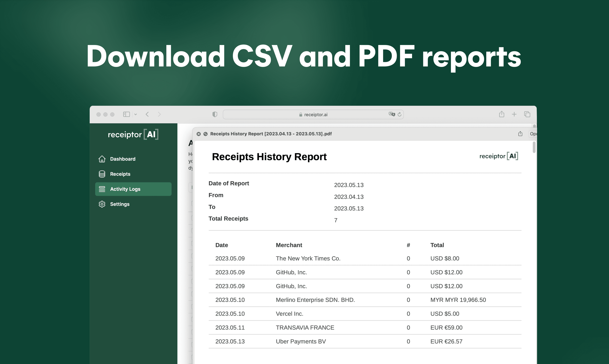Open the sidebar chevron dropdown

(x=136, y=114)
